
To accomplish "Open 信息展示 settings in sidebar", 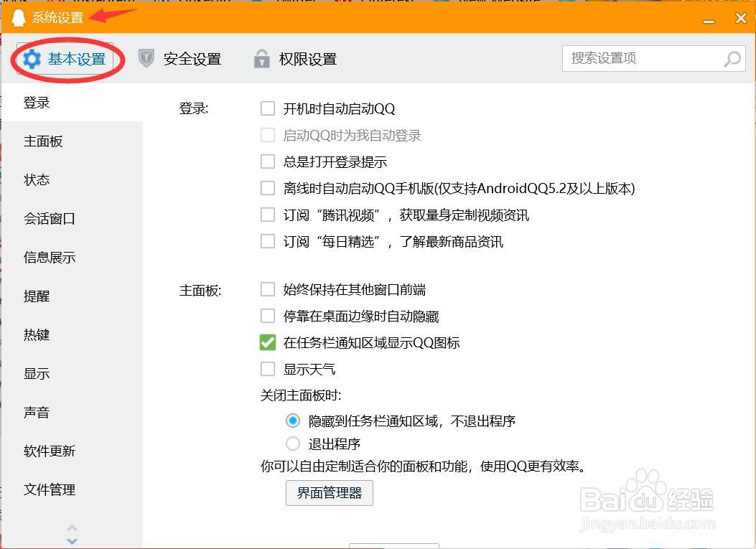I will [x=73, y=258].
